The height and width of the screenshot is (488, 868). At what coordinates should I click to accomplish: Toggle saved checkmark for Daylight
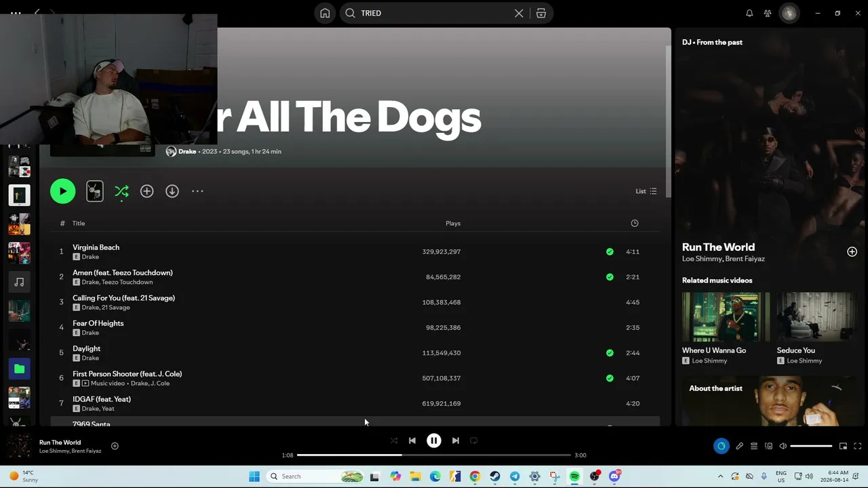(610, 352)
